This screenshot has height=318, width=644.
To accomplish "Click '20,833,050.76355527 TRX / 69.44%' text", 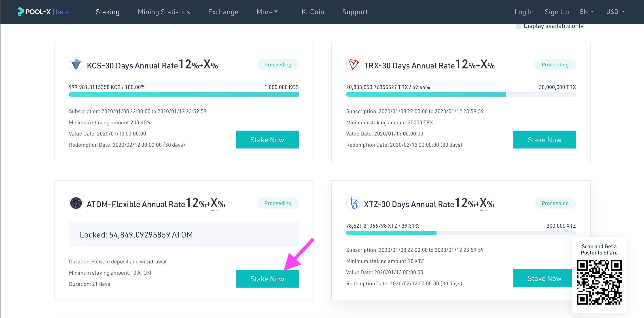I will point(388,87).
